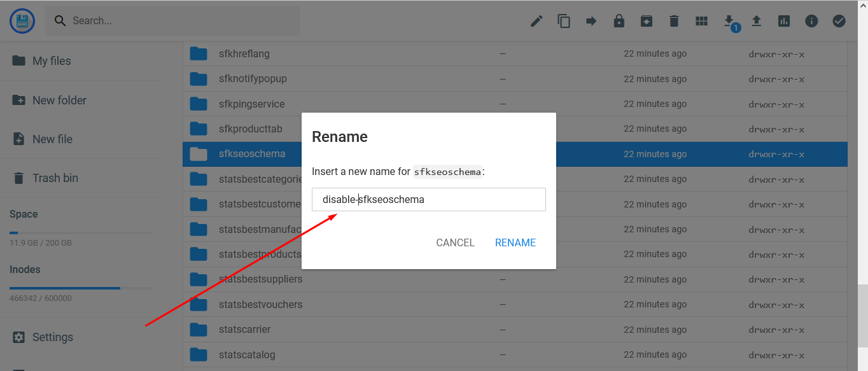Click the upload icon
The height and width of the screenshot is (371, 868).
pos(757,21)
